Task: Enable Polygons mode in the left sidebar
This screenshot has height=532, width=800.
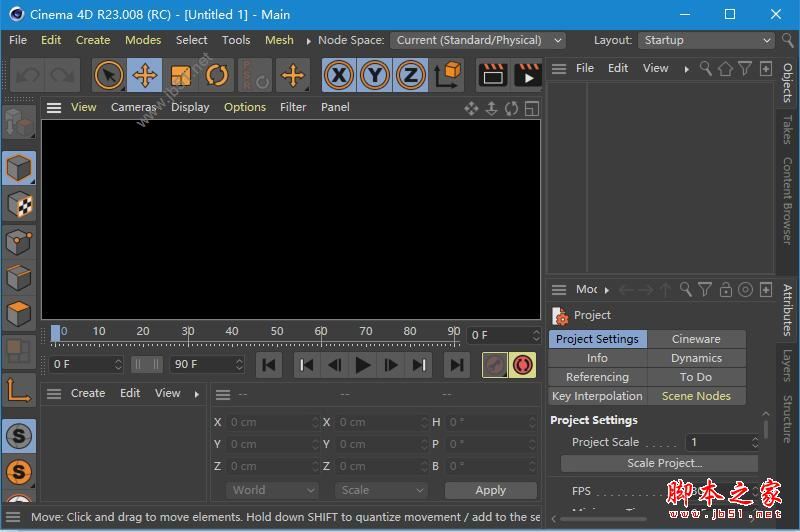Action: [x=19, y=313]
